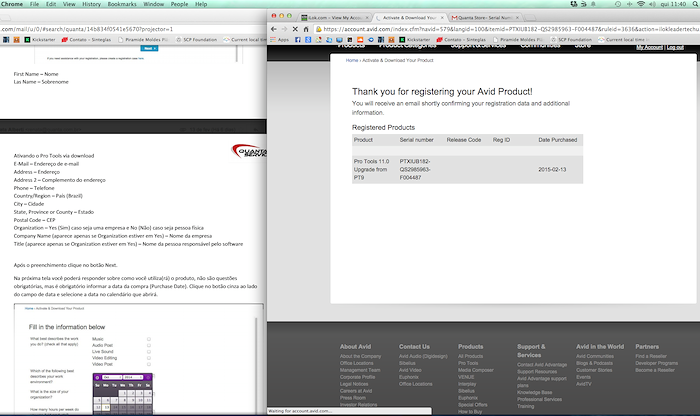Open Dropbox menu bar icon
This screenshot has height=416, width=700.
[x=574, y=4]
